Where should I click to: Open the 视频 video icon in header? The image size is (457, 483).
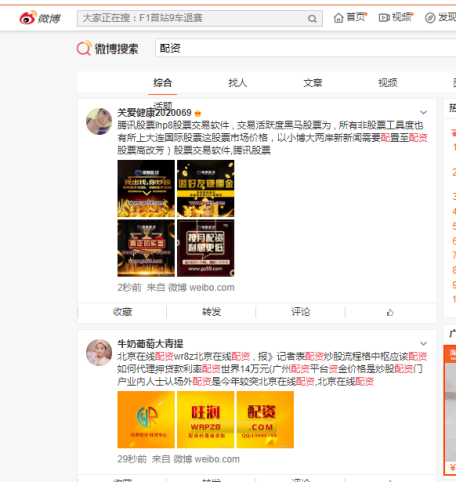pyautogui.click(x=384, y=17)
